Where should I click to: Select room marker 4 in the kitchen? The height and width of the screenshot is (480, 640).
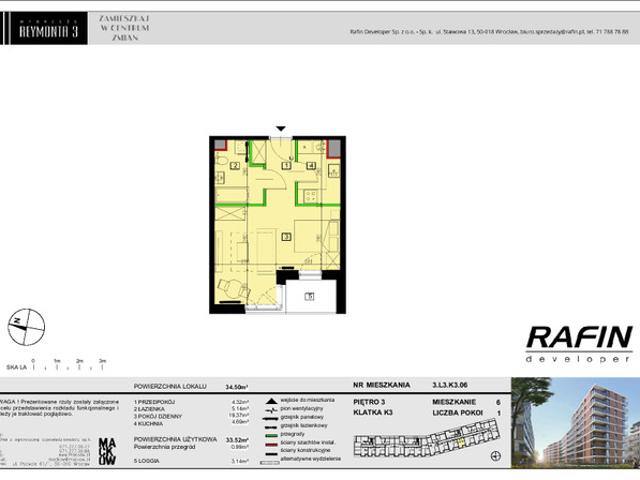pyautogui.click(x=311, y=165)
